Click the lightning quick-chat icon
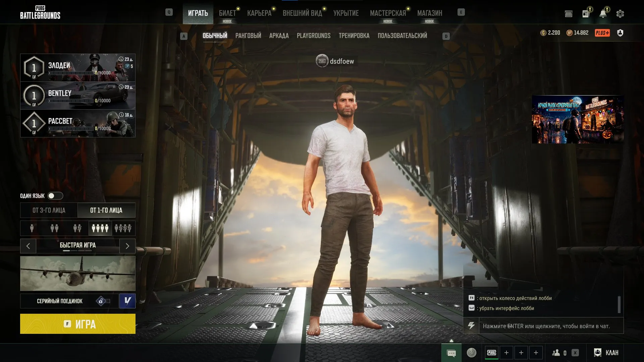644x362 pixels. point(471,326)
